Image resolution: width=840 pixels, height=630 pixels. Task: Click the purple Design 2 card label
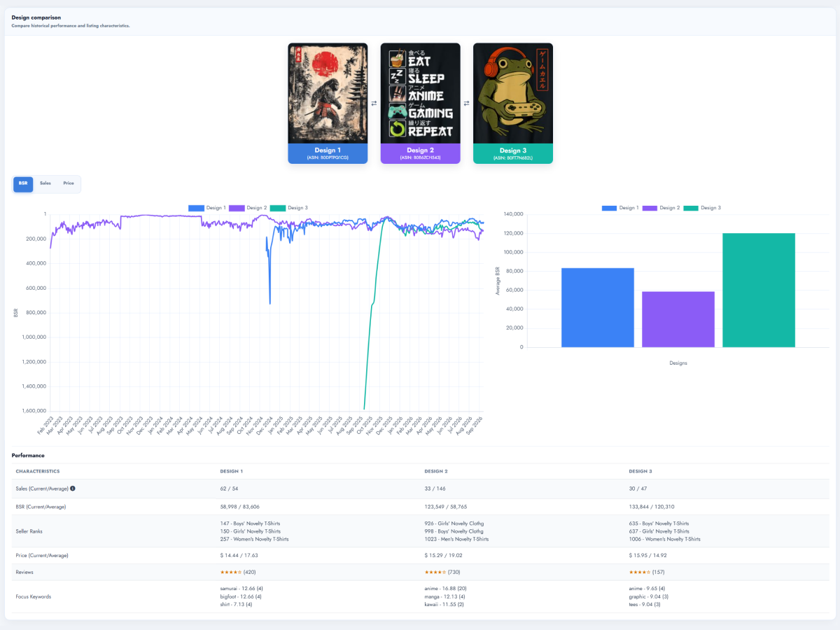coord(420,154)
